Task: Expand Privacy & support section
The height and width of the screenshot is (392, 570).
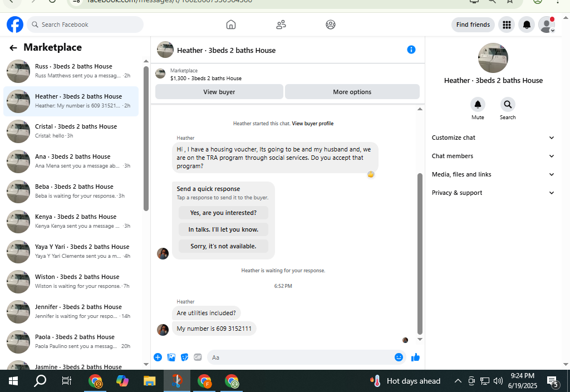Action: (493, 193)
